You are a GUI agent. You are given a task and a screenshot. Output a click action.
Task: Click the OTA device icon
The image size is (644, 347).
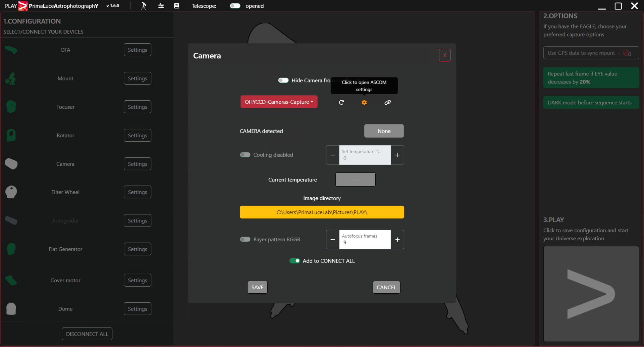point(11,50)
